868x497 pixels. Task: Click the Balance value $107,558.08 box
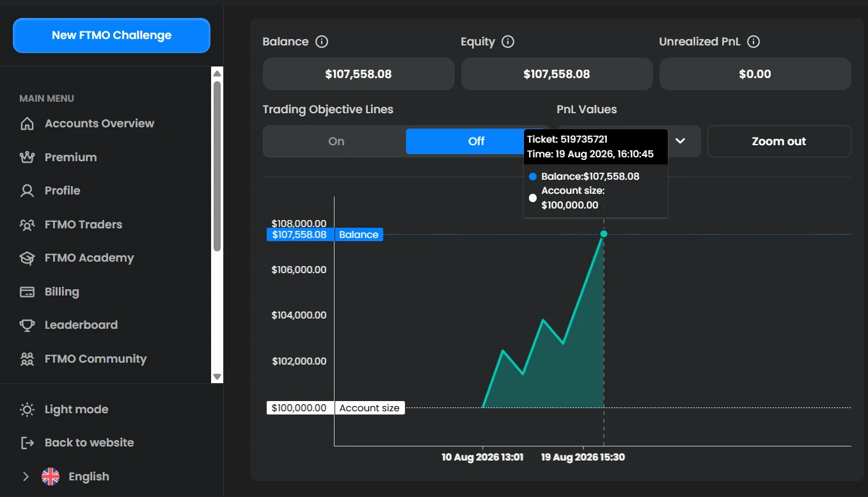click(x=358, y=74)
